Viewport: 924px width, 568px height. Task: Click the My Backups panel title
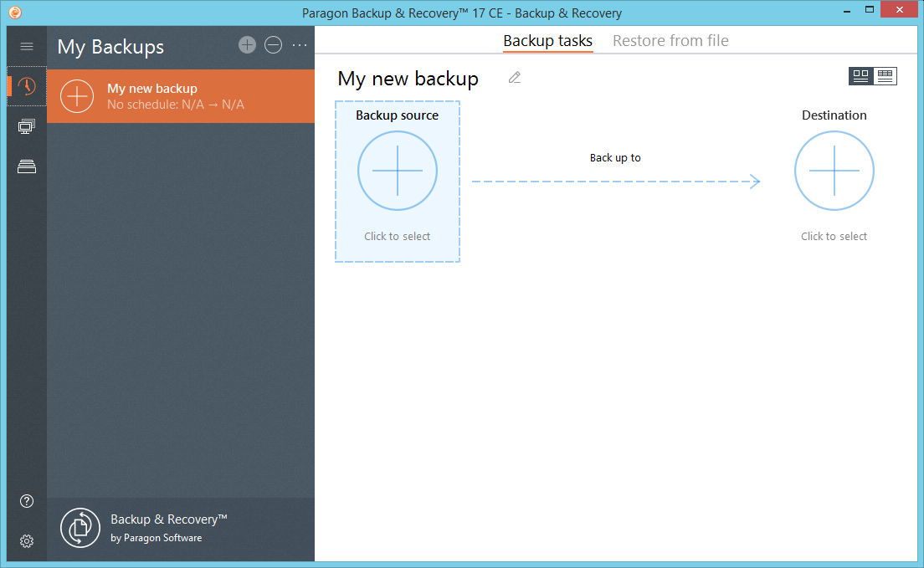(x=110, y=47)
